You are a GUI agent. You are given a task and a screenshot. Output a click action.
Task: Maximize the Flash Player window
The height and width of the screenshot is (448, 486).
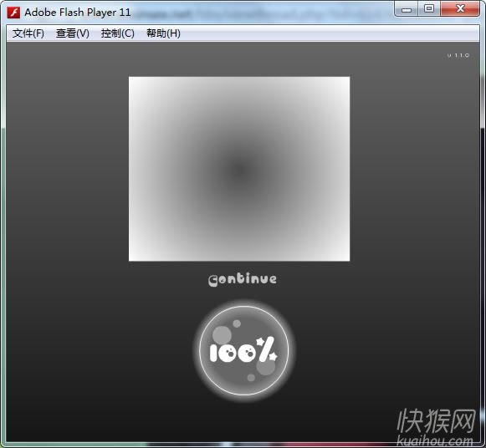(x=429, y=8)
